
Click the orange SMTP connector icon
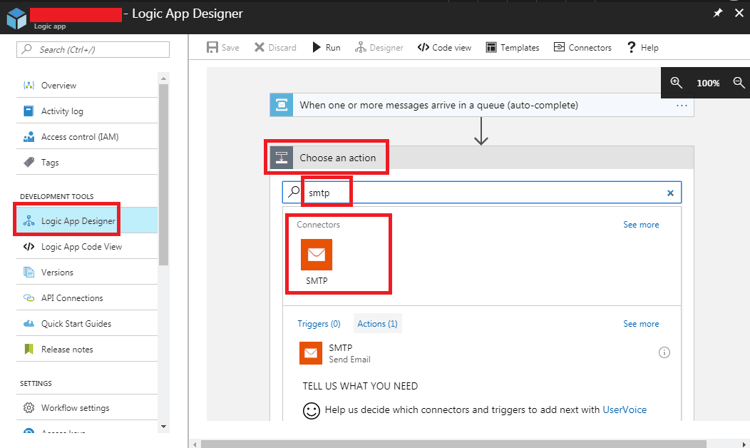pyautogui.click(x=316, y=255)
